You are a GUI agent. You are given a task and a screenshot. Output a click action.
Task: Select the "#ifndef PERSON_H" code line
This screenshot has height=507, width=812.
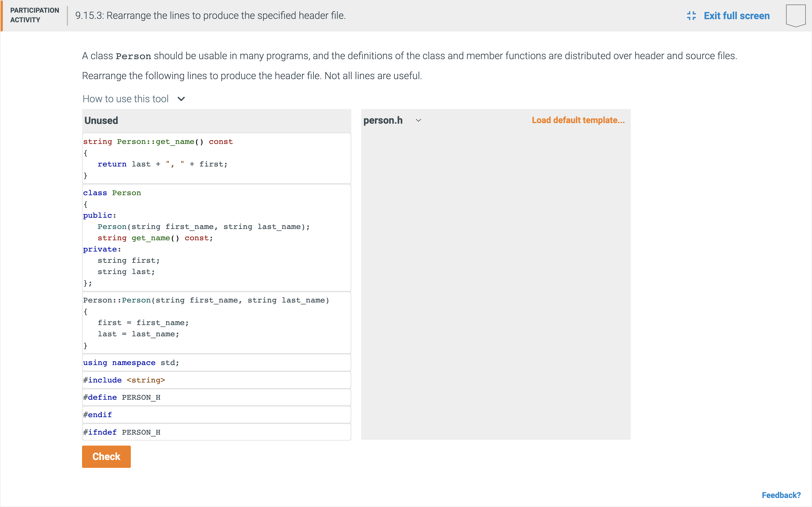tap(217, 432)
